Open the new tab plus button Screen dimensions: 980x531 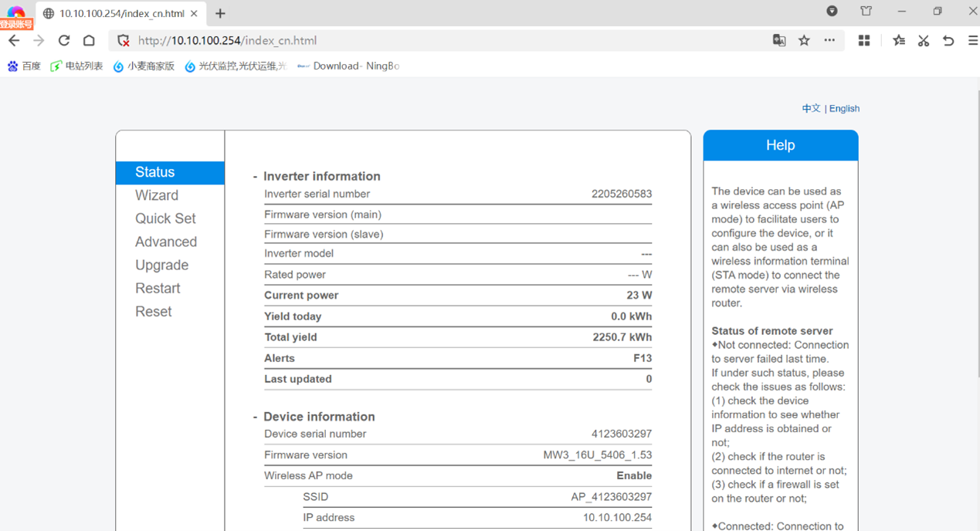220,14
